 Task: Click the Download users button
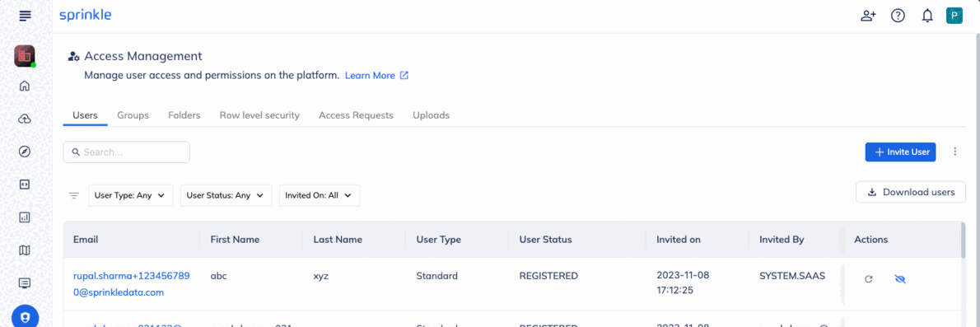(912, 192)
